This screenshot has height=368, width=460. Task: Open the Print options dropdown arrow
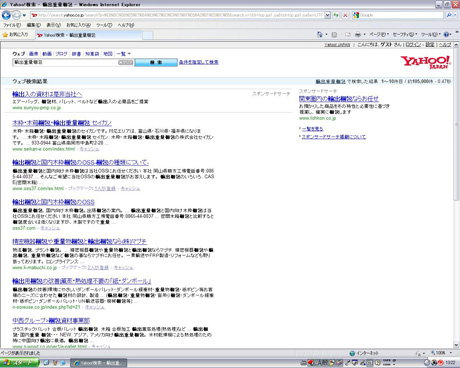click(x=364, y=34)
